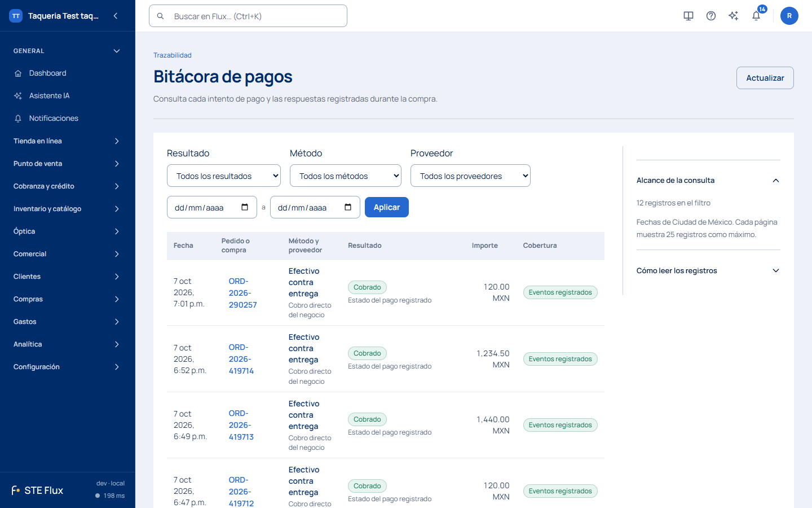
Task: Click the STE Flux logo
Action: click(x=37, y=491)
